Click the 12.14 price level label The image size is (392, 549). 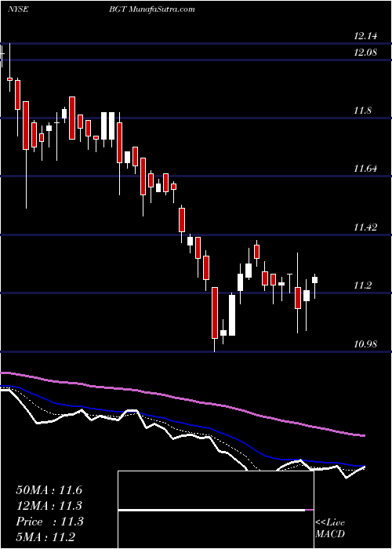(365, 36)
